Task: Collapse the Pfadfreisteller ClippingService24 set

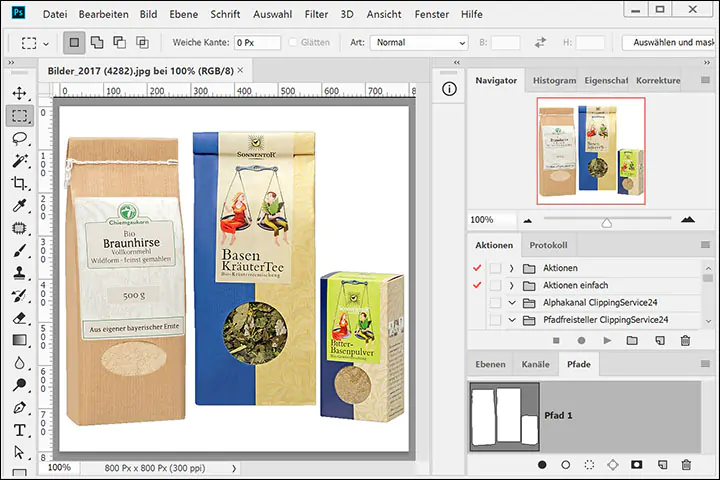Action: [x=512, y=320]
